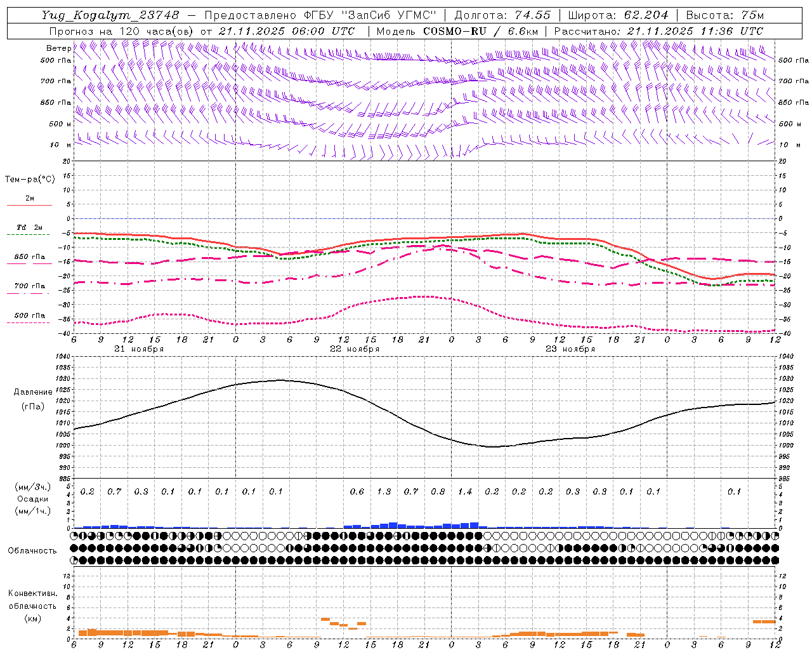This screenshot has width=812, height=650.
Task: Click the '(мм/3ч.)' precipitation unit label
Action: [x=33, y=487]
